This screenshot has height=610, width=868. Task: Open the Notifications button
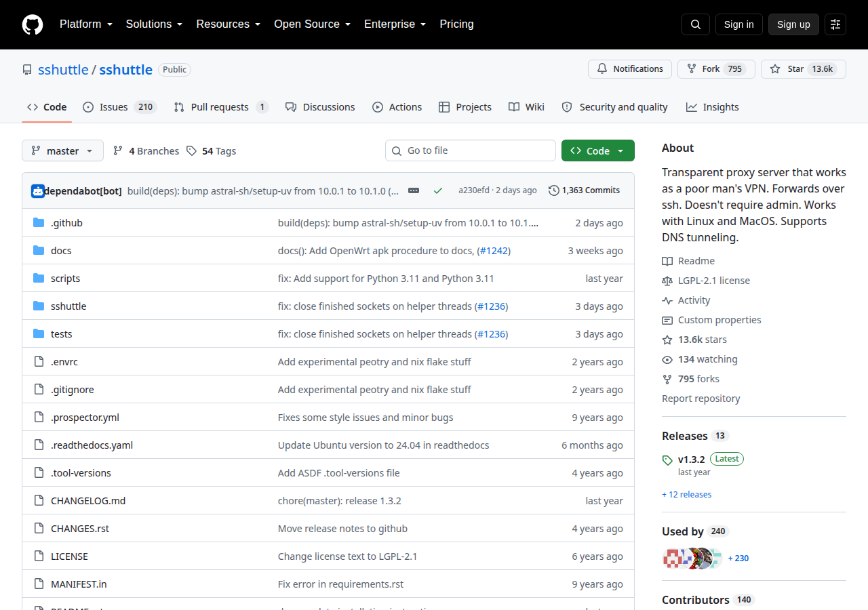coord(630,69)
